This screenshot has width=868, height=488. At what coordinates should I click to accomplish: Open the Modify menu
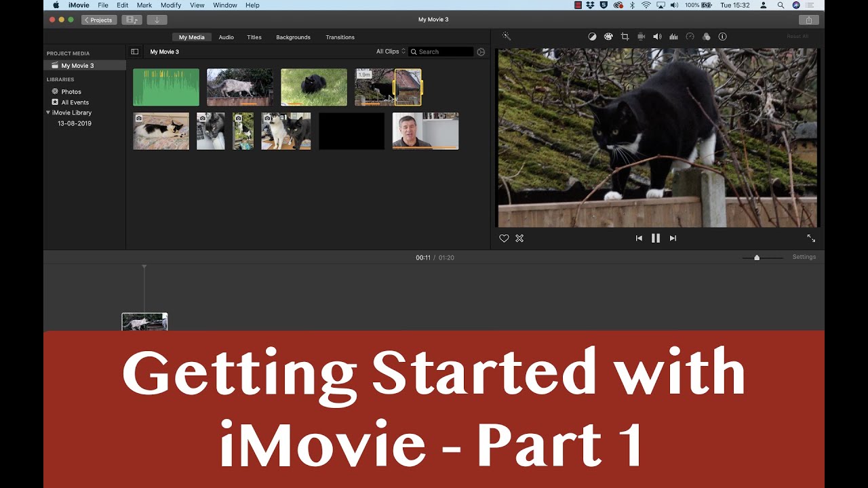pos(171,5)
